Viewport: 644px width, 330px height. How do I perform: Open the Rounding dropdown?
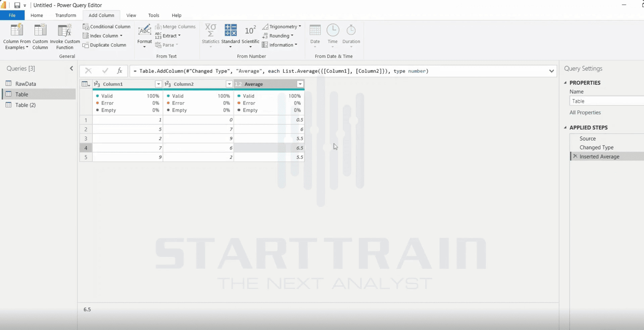click(x=292, y=36)
